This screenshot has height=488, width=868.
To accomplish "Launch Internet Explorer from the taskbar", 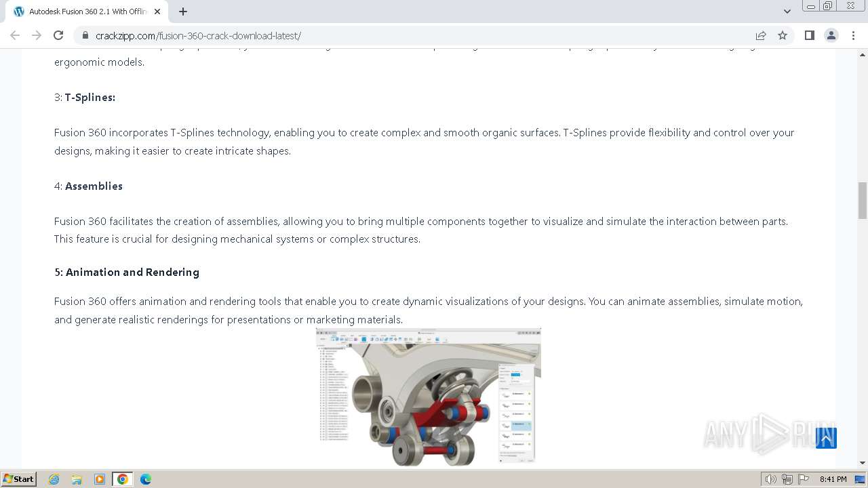I will tap(54, 479).
